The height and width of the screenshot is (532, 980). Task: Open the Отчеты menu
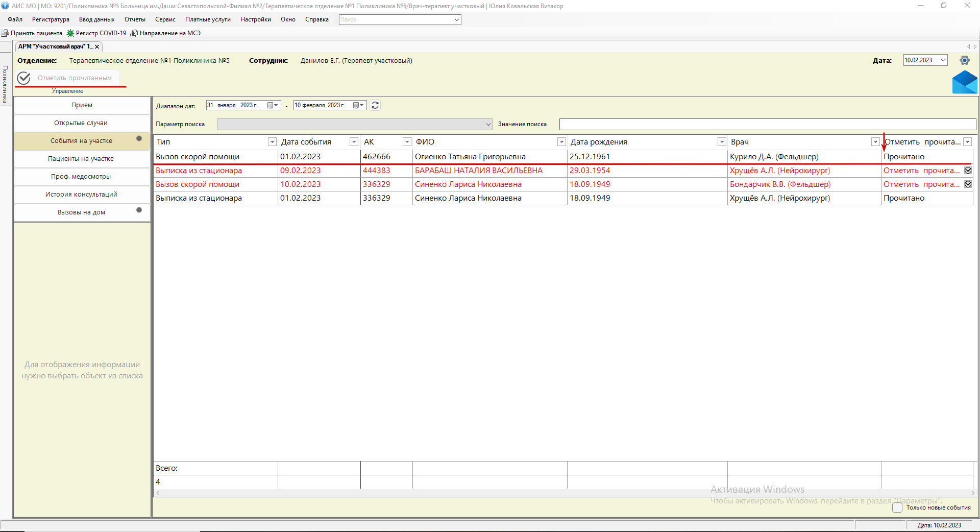[135, 19]
